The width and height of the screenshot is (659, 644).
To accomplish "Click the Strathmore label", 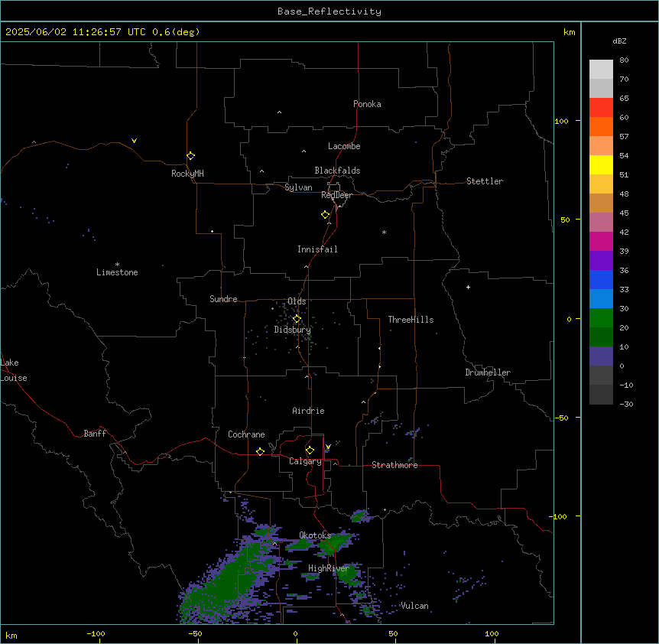I will [x=394, y=465].
